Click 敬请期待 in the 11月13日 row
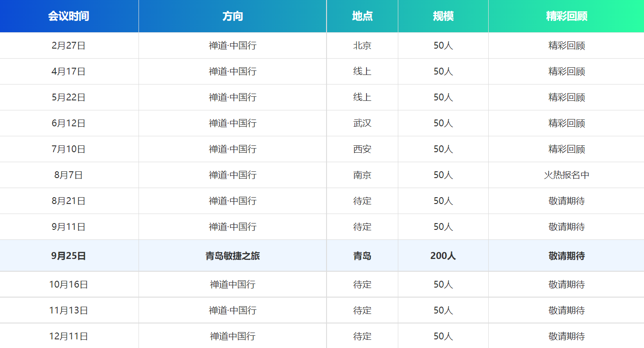Image resolution: width=644 pixels, height=348 pixels. pyautogui.click(x=566, y=310)
